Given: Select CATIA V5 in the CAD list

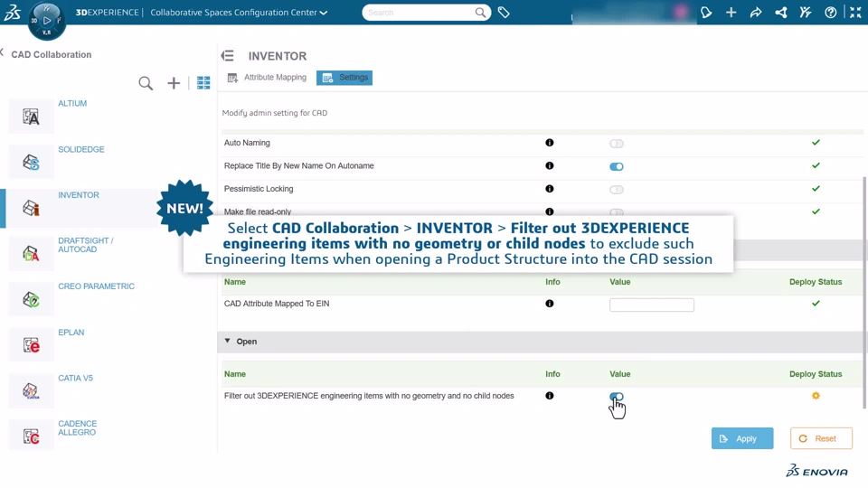Looking at the screenshot, I should point(75,379).
